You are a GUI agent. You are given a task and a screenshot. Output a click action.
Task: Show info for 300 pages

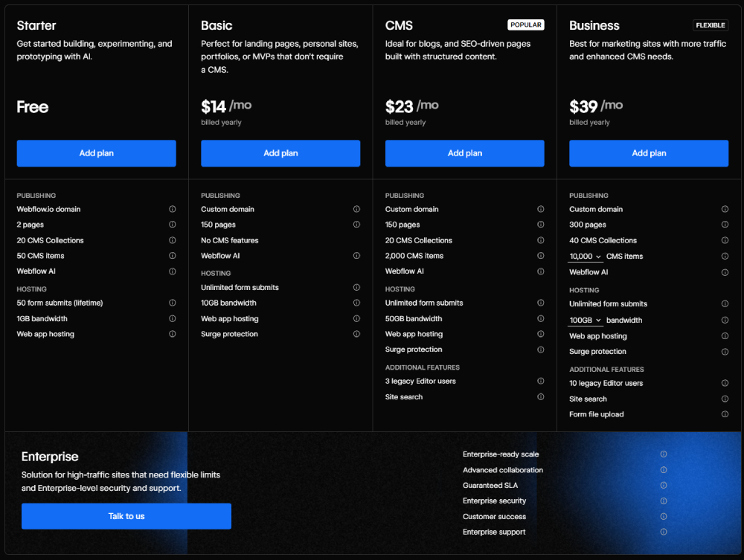point(725,225)
